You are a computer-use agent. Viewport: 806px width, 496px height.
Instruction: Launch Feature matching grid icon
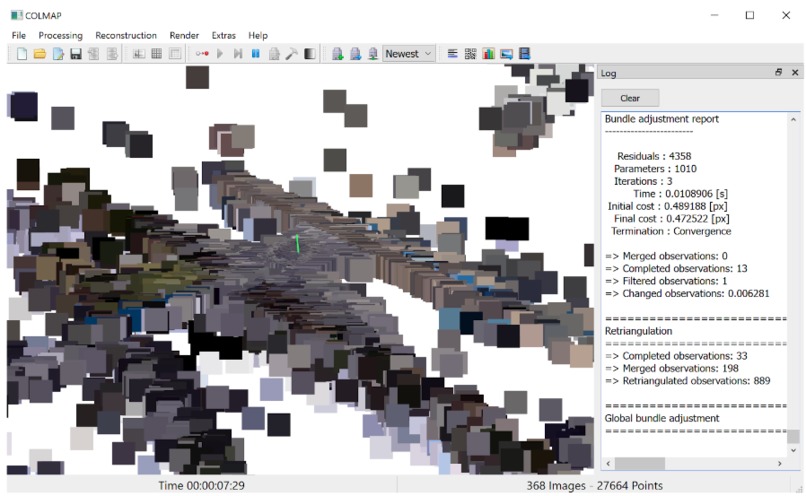(157, 53)
